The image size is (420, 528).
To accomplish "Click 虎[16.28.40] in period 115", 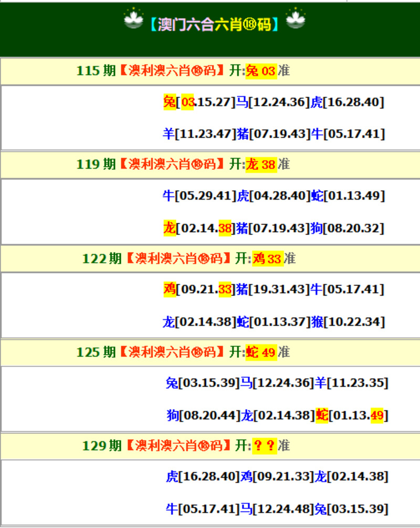I will [x=347, y=102].
